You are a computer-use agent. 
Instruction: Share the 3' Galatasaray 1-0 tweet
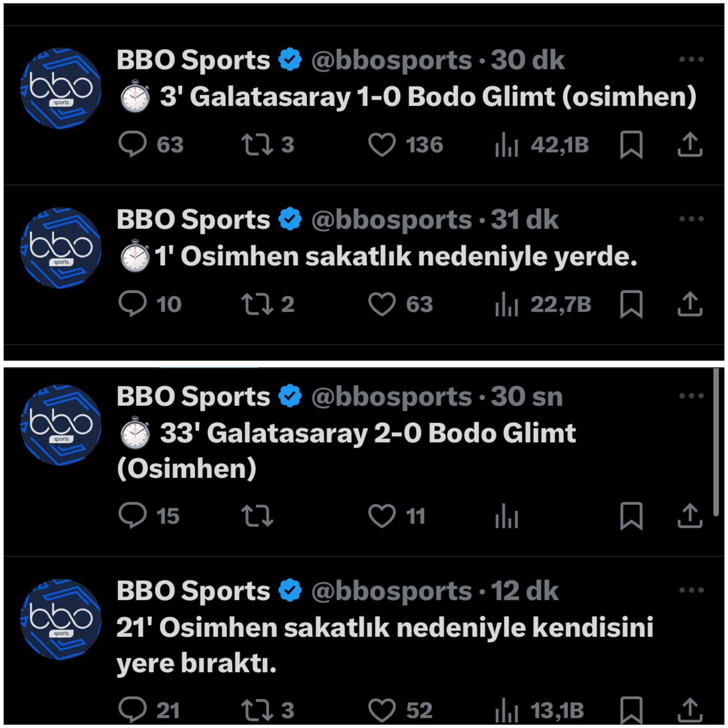tap(690, 144)
